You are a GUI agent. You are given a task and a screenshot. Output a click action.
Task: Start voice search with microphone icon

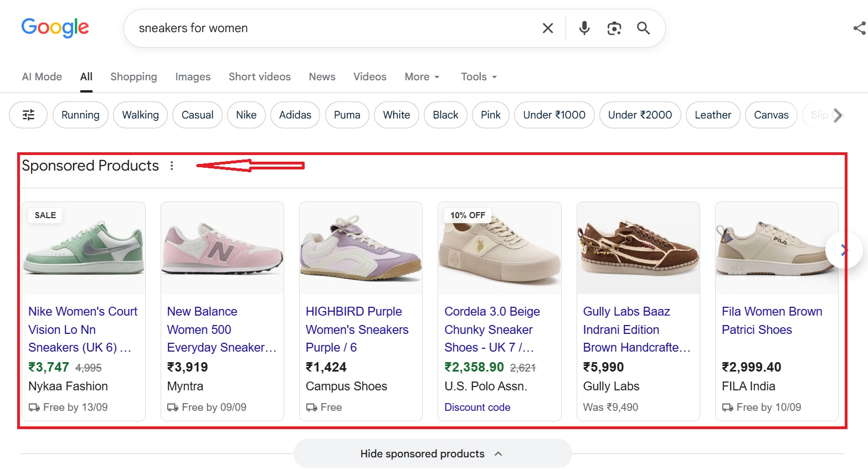(x=584, y=28)
